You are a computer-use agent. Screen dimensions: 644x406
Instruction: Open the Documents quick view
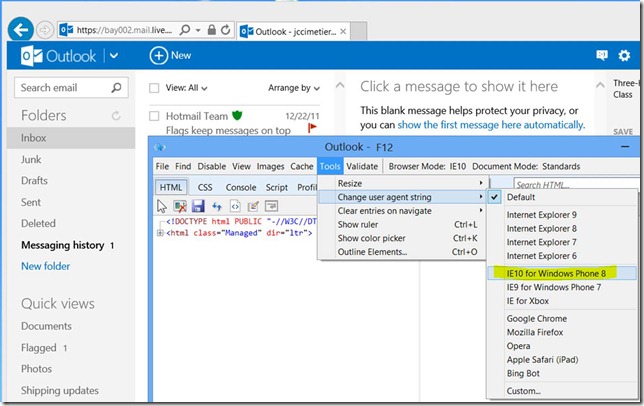pos(46,326)
